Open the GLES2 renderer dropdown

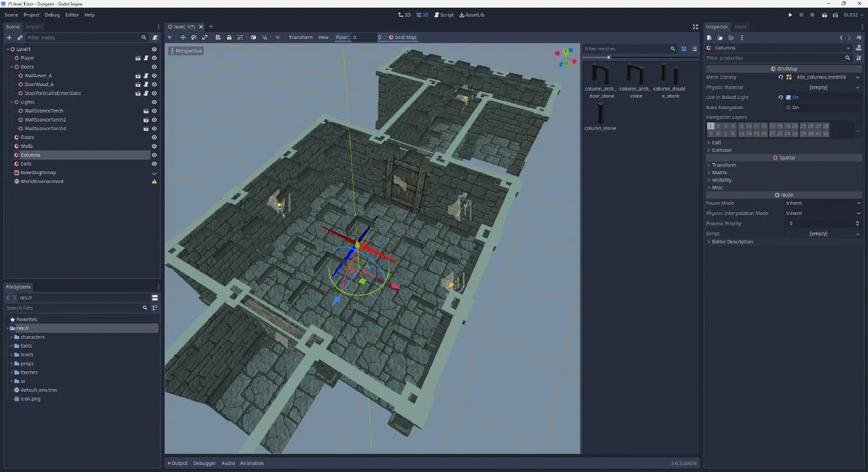pos(854,15)
